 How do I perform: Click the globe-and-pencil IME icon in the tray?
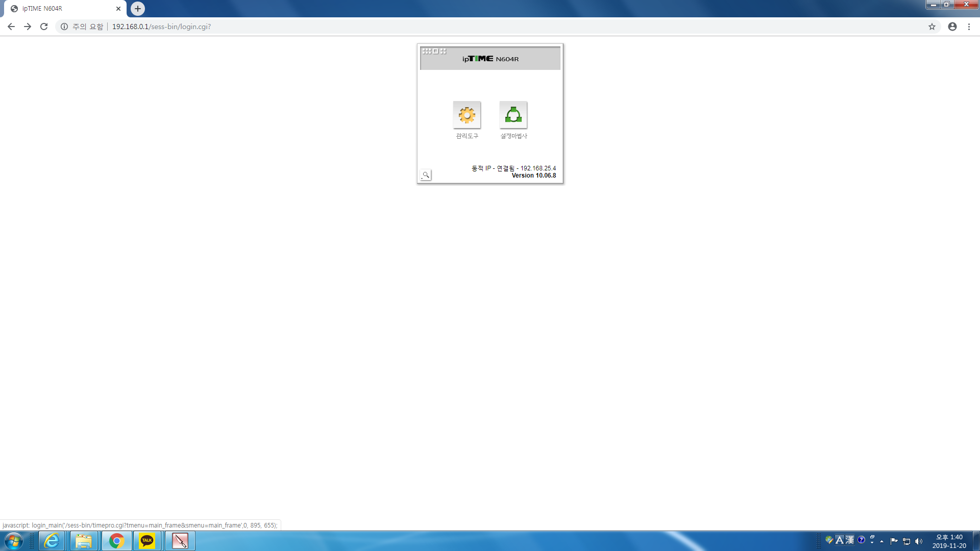click(829, 540)
